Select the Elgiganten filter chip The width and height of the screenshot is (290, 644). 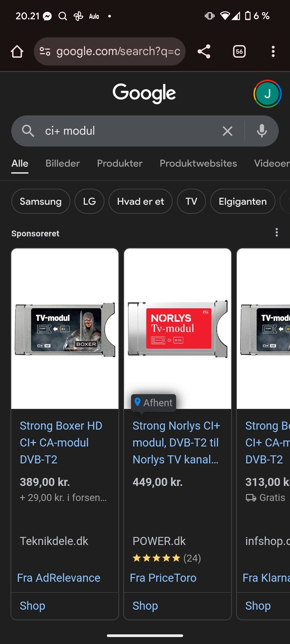(243, 201)
